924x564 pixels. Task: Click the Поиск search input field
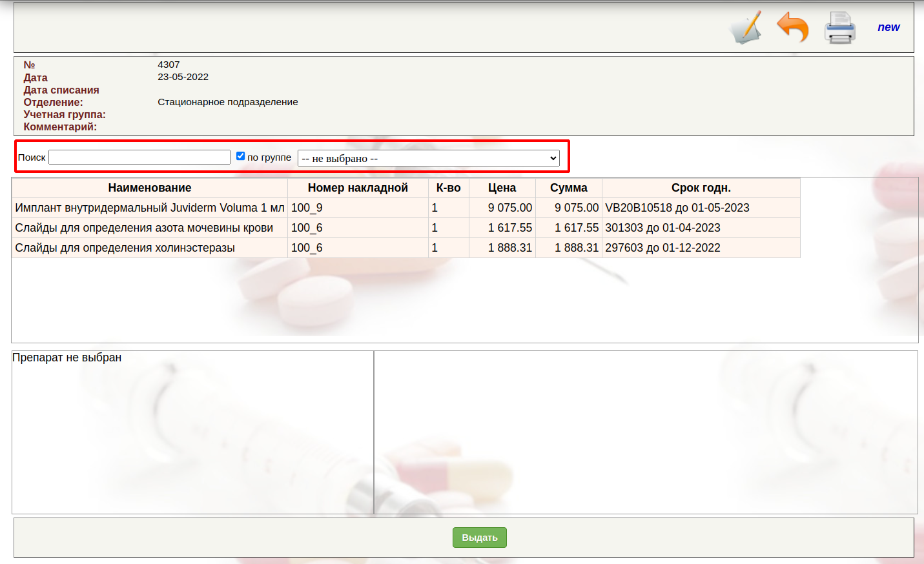pos(139,157)
